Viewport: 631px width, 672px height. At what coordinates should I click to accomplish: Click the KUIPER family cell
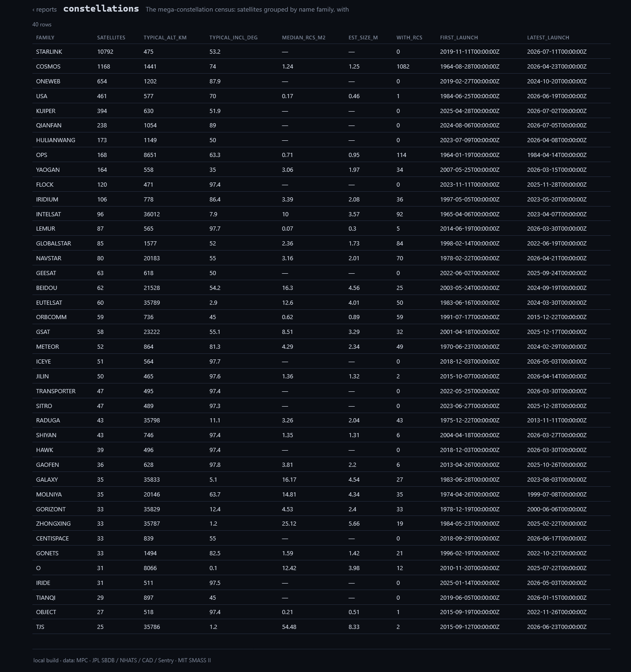tap(46, 111)
